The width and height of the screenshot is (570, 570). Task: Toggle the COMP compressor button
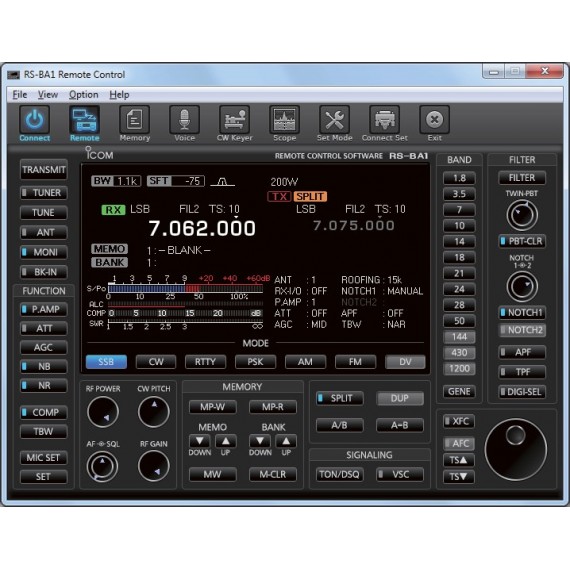[44, 412]
